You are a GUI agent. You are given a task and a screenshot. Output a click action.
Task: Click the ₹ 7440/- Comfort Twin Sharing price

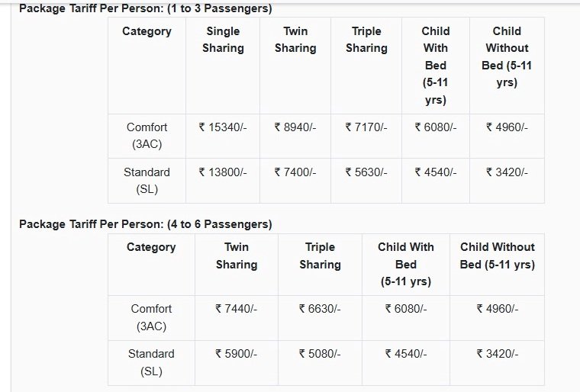(237, 309)
